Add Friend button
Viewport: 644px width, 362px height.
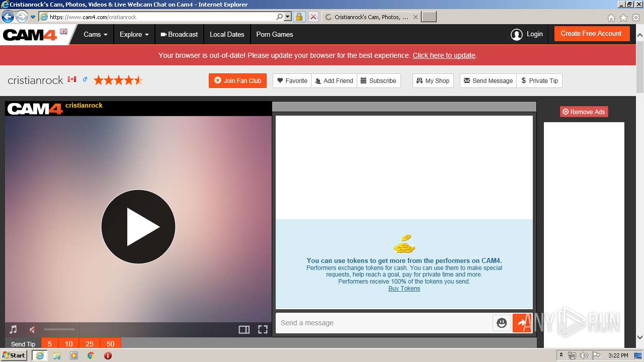[334, 80]
